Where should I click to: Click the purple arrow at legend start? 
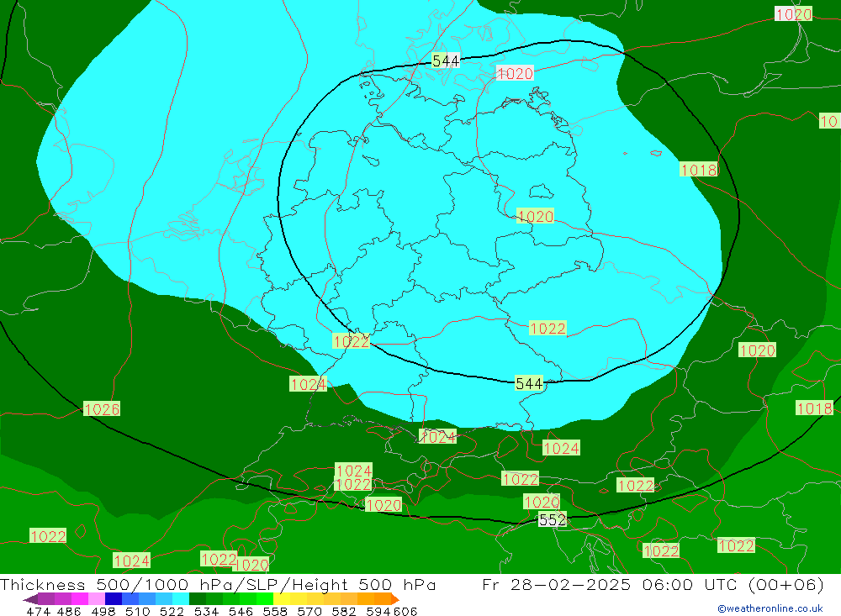(30, 599)
